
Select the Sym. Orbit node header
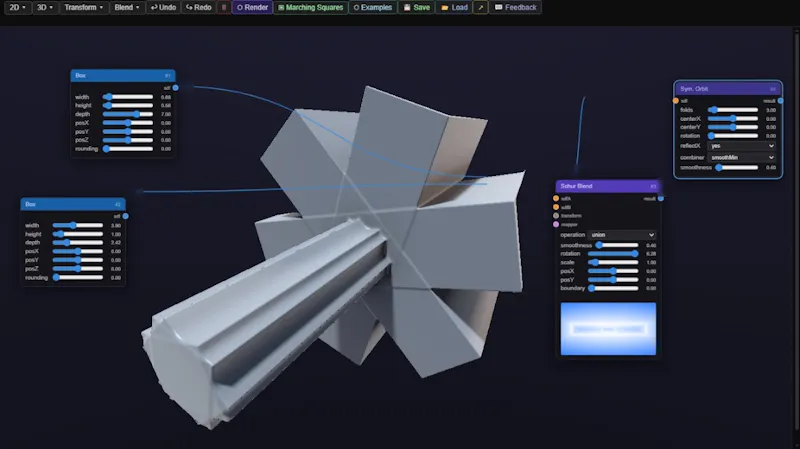pos(728,89)
